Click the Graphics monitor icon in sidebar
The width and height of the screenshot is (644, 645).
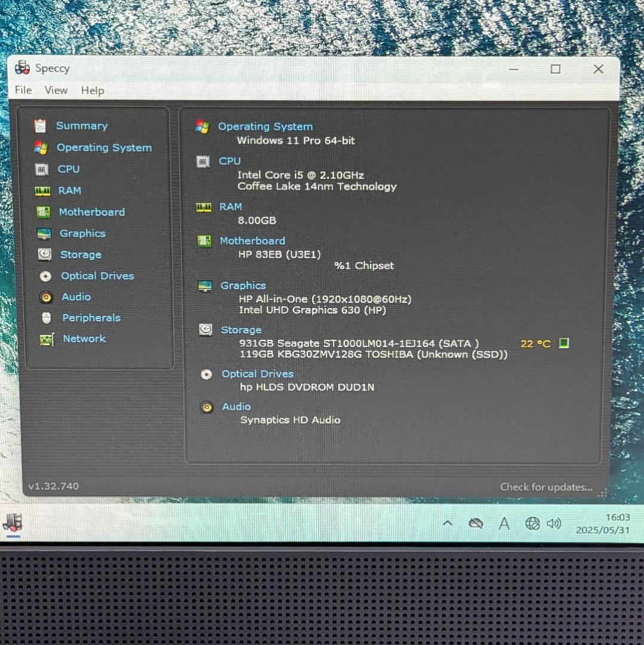point(44,234)
